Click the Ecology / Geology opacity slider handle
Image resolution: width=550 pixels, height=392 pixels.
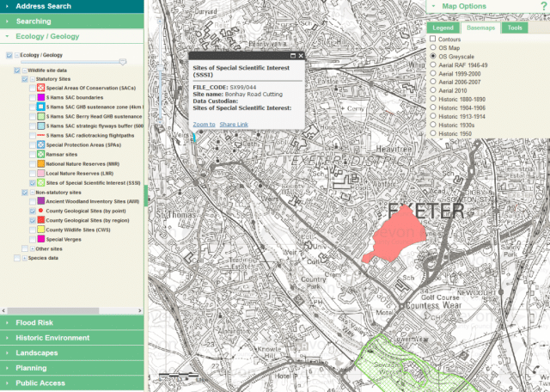coord(122,62)
